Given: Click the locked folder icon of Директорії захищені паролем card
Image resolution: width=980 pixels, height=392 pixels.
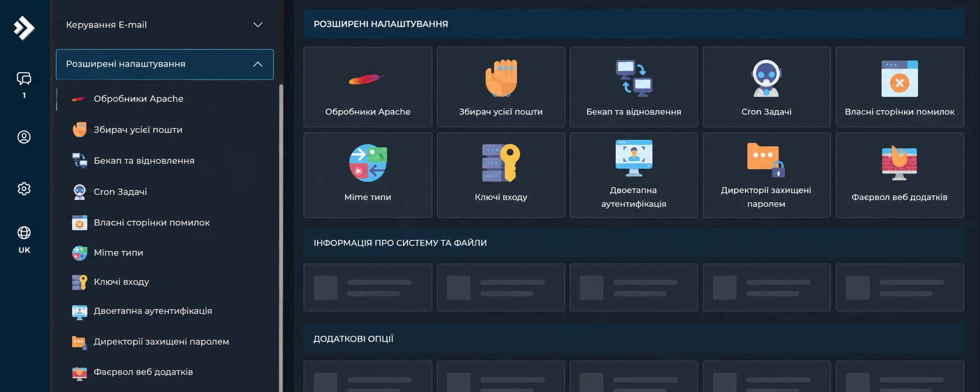Looking at the screenshot, I should click(766, 160).
